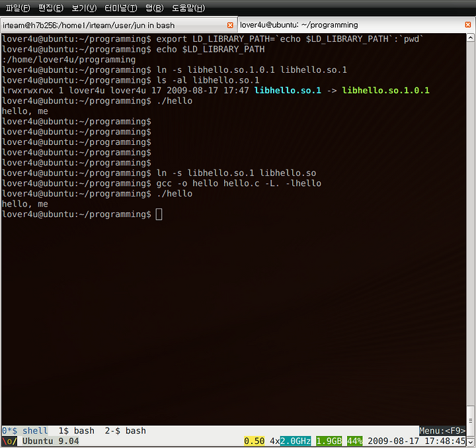Open the 터미널(T) menu
The height and width of the screenshot is (448, 476).
121,8
